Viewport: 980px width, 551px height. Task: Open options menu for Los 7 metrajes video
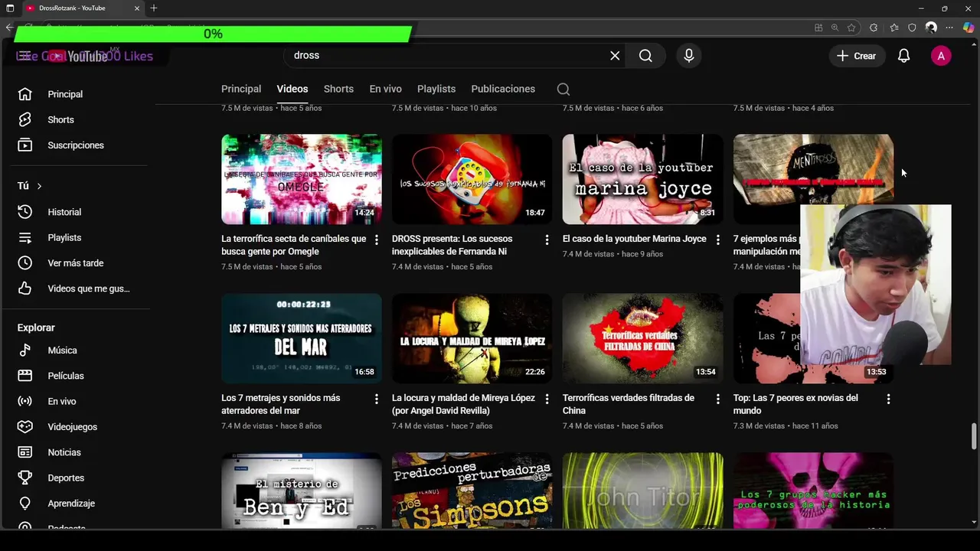tap(376, 399)
